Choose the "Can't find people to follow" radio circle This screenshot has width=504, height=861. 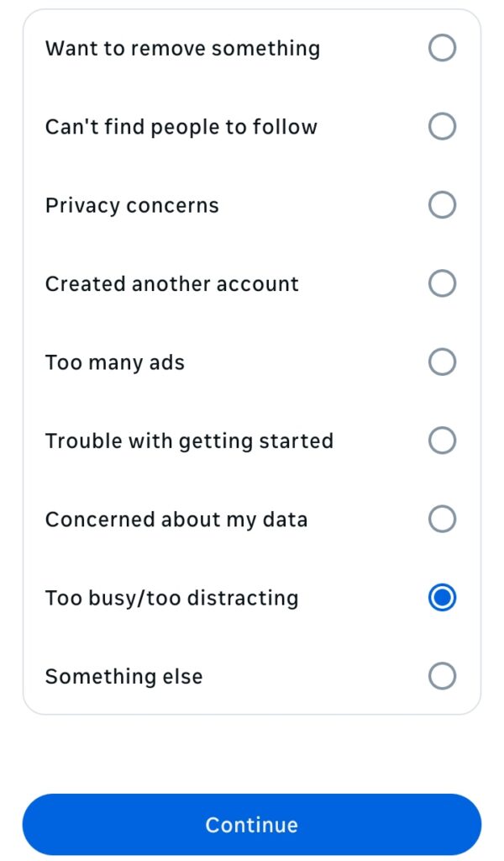pos(442,127)
